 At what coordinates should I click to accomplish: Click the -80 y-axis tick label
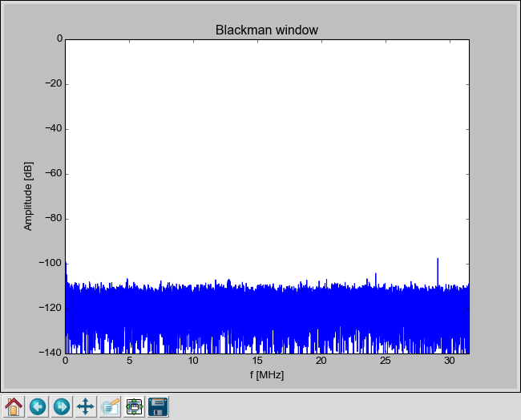[54, 218]
